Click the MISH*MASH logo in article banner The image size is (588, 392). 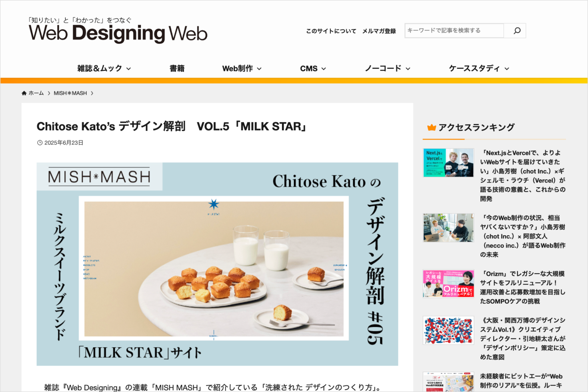[x=99, y=177]
